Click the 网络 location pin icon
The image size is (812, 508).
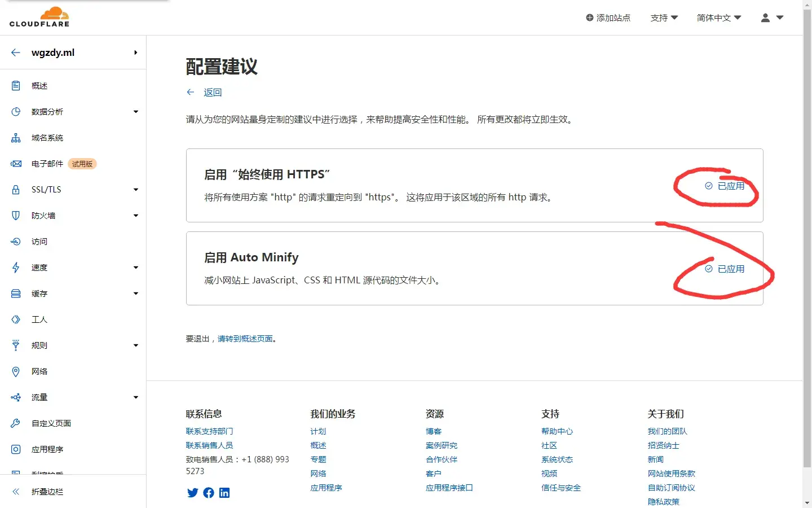(x=16, y=371)
